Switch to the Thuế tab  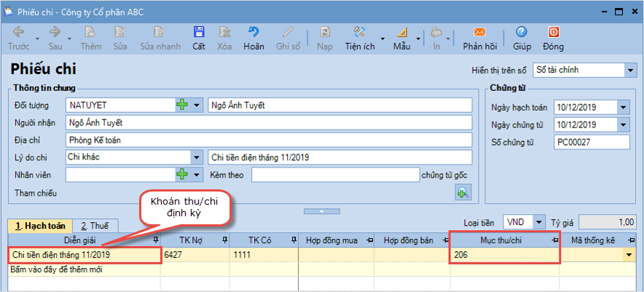pyautogui.click(x=94, y=225)
